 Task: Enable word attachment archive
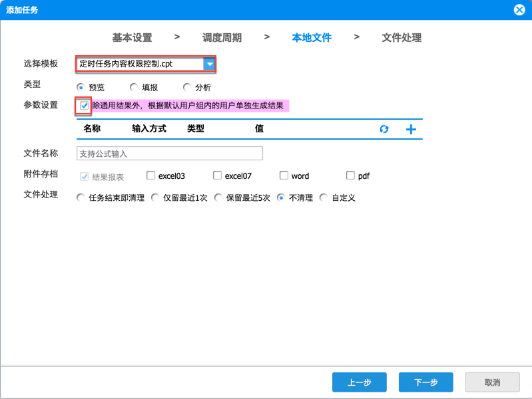coord(284,176)
